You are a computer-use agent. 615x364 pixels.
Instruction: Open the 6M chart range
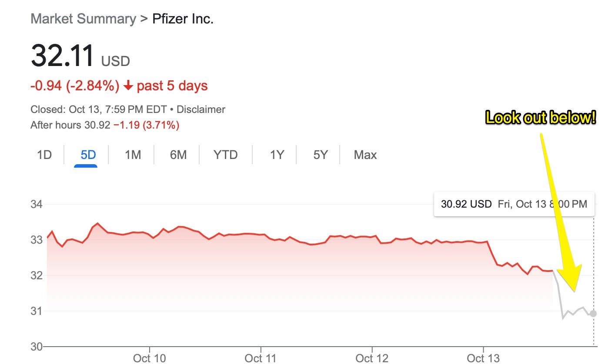pyautogui.click(x=178, y=155)
